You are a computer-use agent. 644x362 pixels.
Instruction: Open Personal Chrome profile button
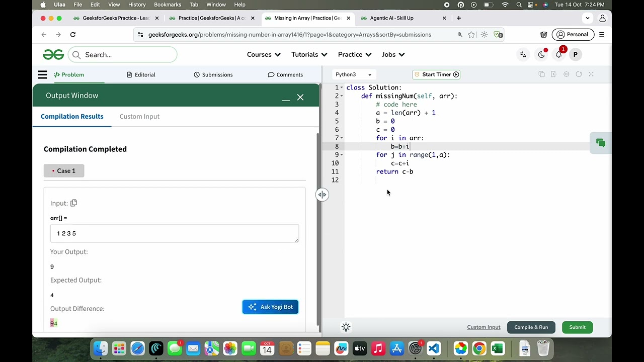[573, 35]
